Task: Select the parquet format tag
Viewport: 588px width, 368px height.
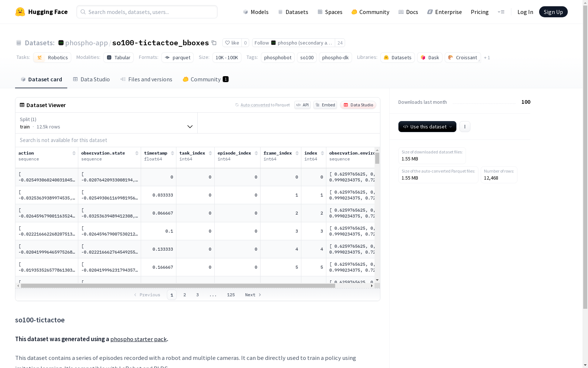Action: point(178,57)
